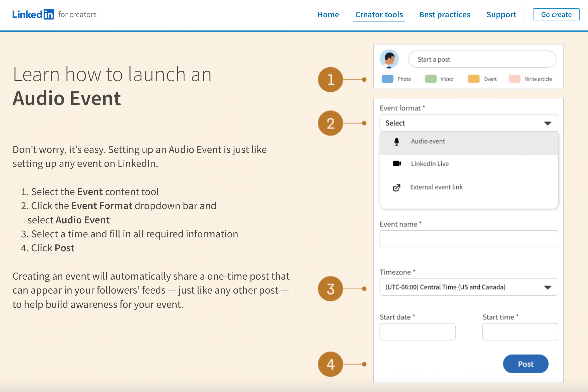Viewport: 588px width, 392px height.
Task: Click the "Start time *" label
Action: 500,317
